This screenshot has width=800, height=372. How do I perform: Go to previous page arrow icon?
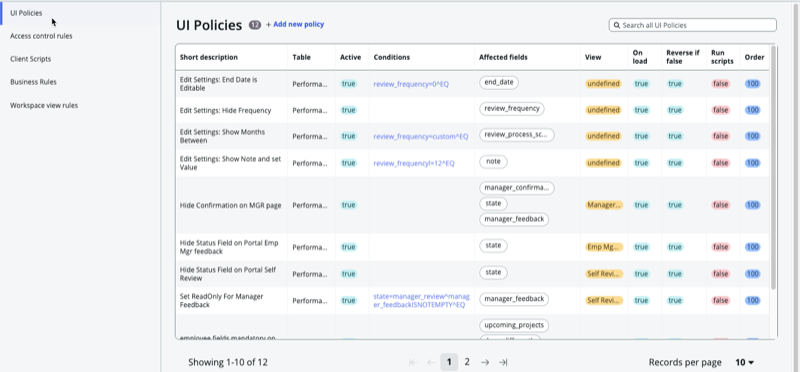[431, 362]
